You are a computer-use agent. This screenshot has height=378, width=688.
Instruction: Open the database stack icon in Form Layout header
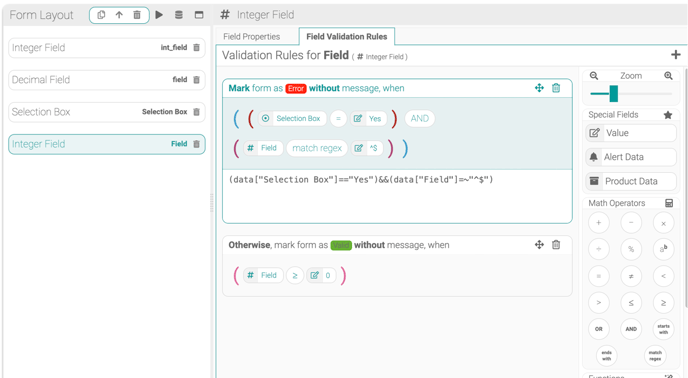pos(179,15)
